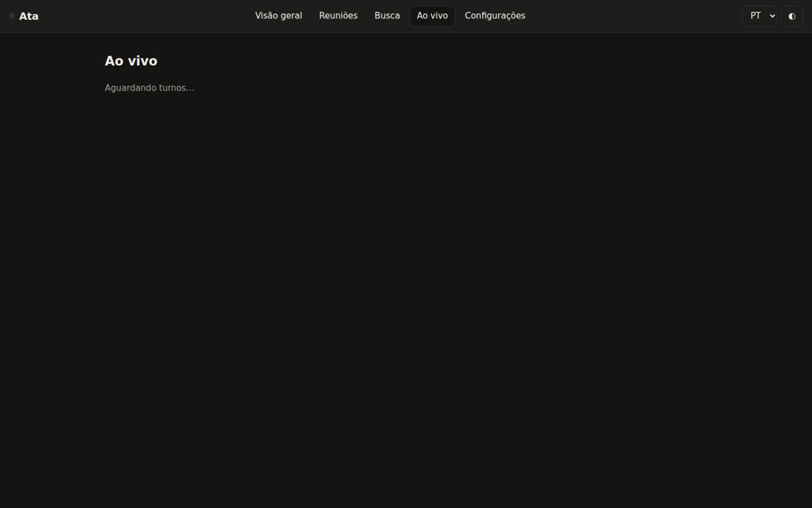Click the Ata logo text
The image size is (812, 508).
click(29, 16)
